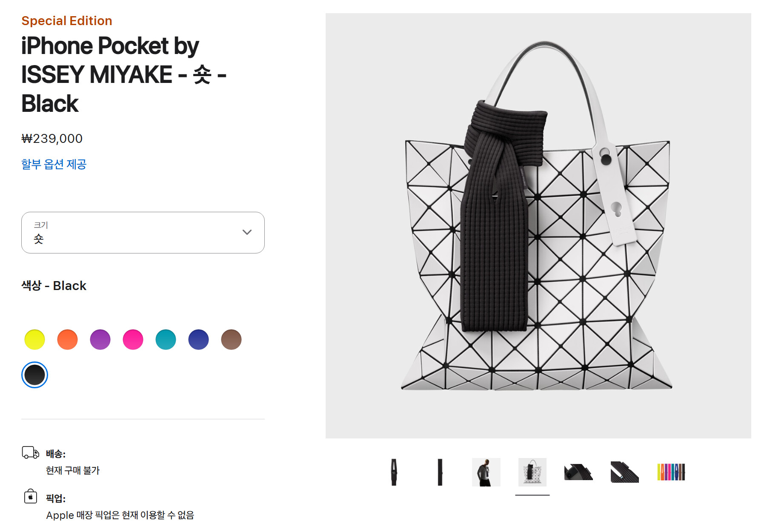Select the second thumbnail showing straight pocket
The width and height of the screenshot is (770, 532).
[x=440, y=472]
